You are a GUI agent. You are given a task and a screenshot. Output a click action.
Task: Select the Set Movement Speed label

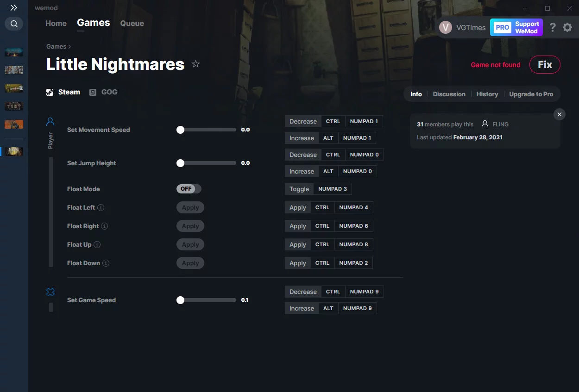point(99,130)
